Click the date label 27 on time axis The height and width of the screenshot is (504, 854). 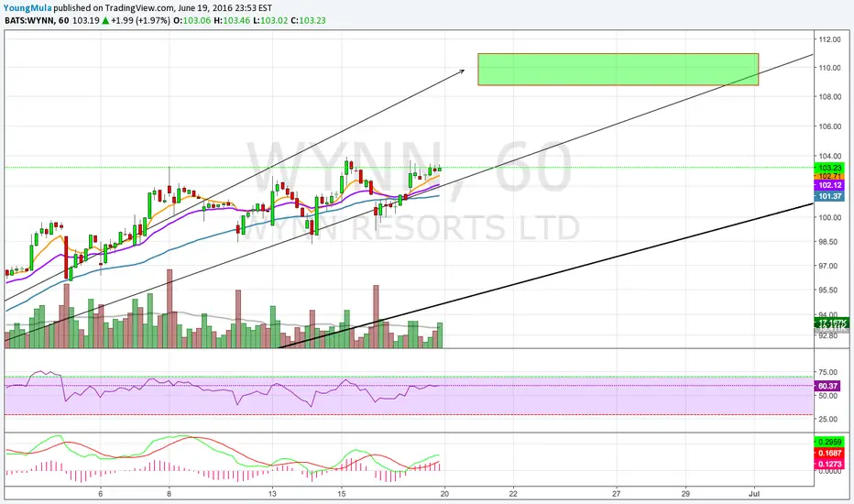click(616, 494)
